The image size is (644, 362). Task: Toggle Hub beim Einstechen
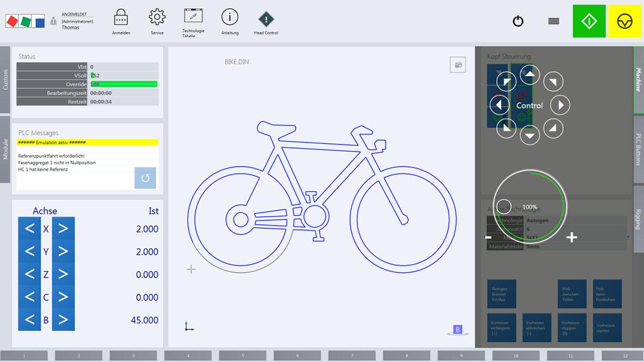pyautogui.click(x=607, y=294)
